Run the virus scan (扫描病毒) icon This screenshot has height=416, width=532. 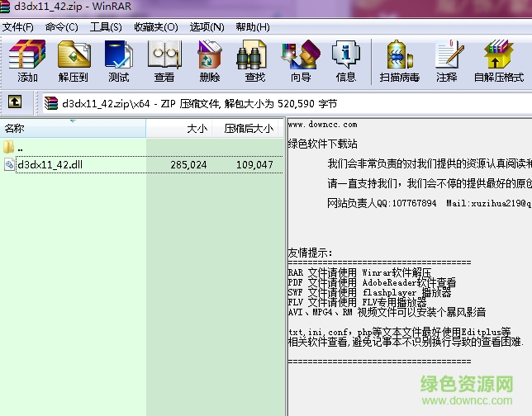tap(399, 60)
